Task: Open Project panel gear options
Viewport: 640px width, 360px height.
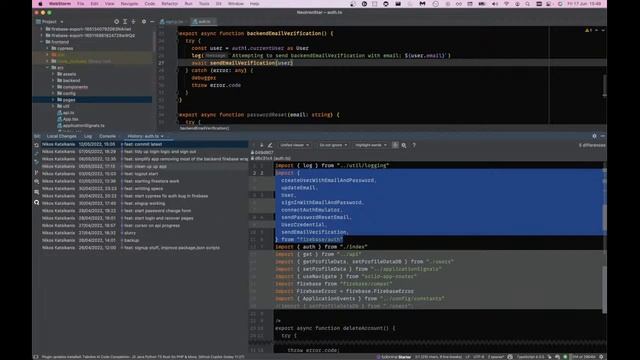Action: pos(144,22)
